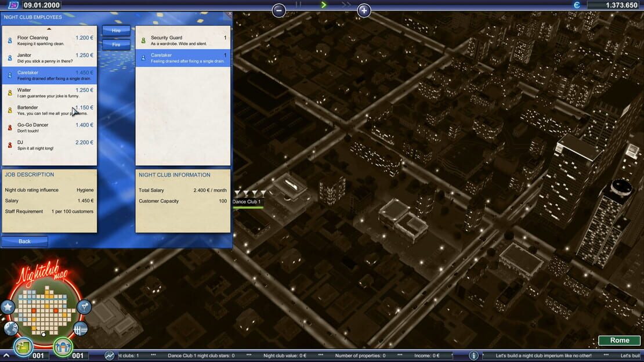The width and height of the screenshot is (644, 362).
Task: Open the statistics chart icon
Action: click(x=109, y=356)
